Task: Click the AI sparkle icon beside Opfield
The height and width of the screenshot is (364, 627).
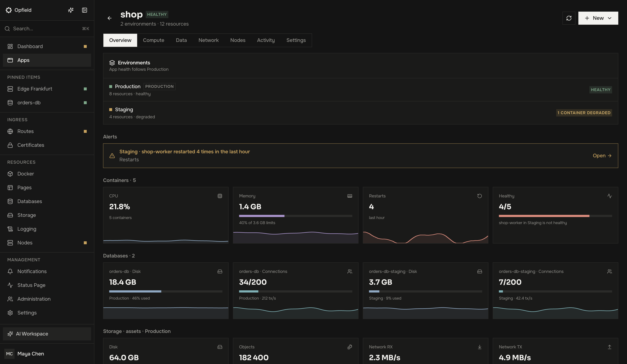Action: [71, 10]
